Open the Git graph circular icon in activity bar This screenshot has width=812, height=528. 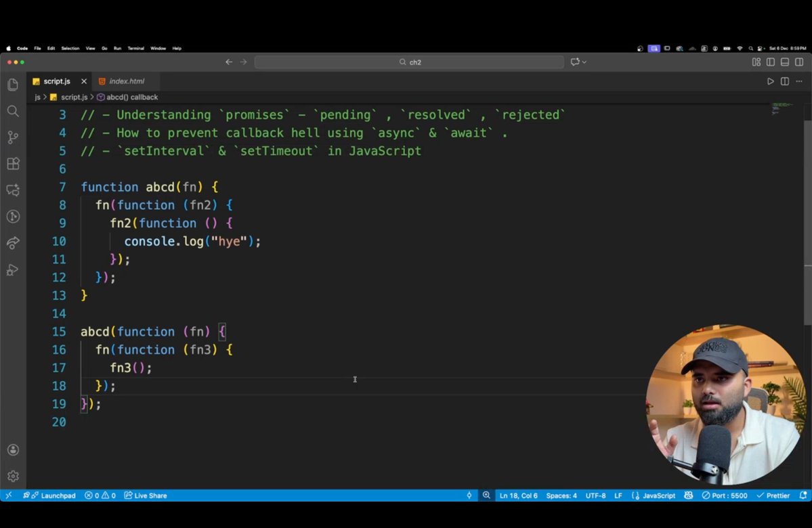point(13,217)
